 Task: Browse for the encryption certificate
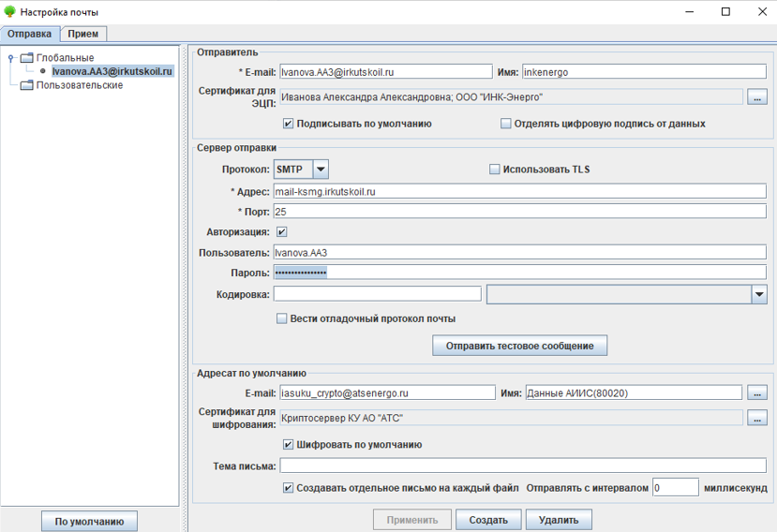757,418
